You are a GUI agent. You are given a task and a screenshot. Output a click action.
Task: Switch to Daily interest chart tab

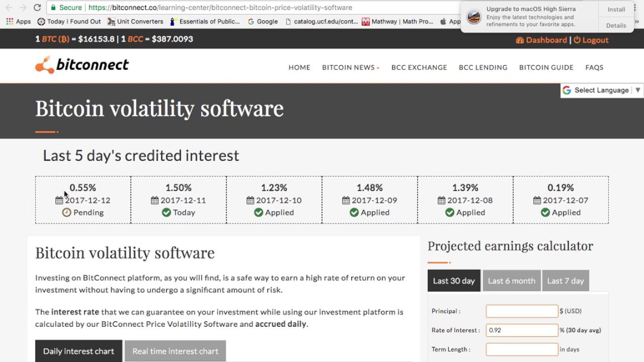pos(78,351)
